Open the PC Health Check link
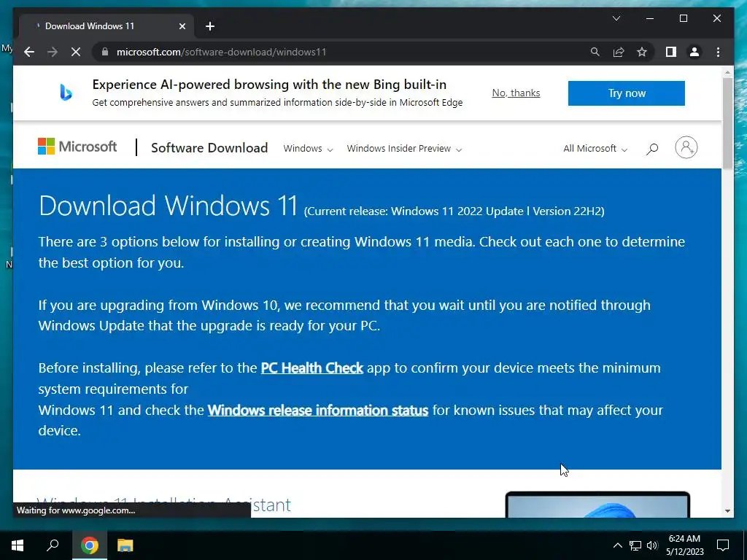This screenshot has height=560, width=747. [x=312, y=368]
